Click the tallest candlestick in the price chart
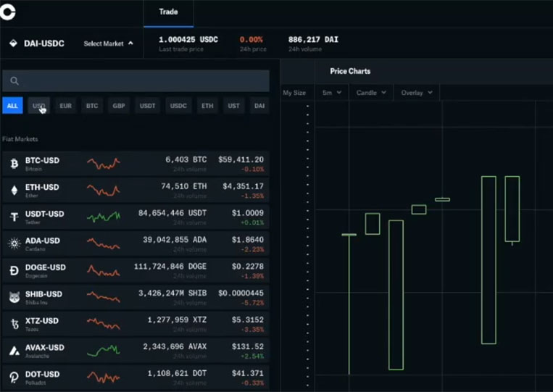Screen dimensions: 553x392 488,260
